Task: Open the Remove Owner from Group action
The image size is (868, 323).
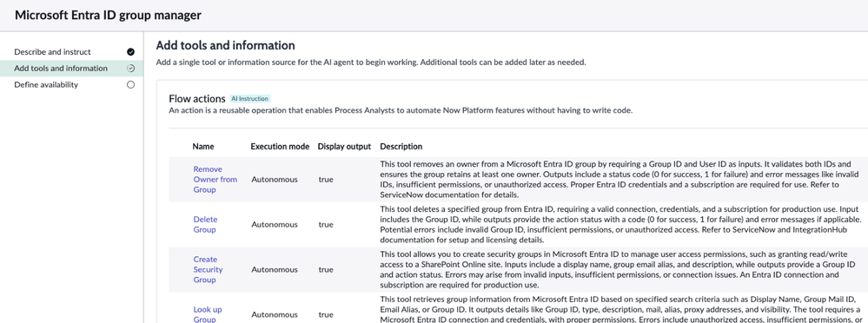Action: tap(215, 179)
